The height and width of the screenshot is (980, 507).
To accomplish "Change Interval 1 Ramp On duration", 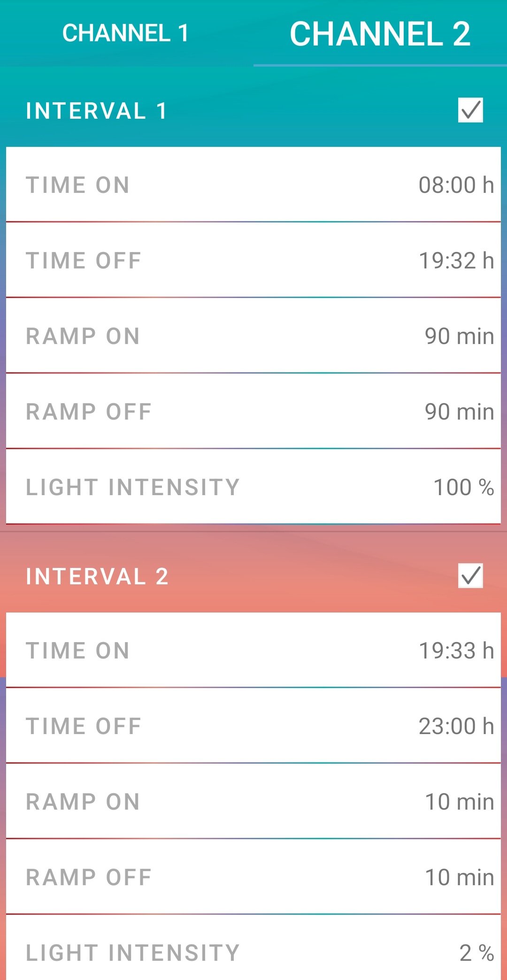I will [253, 336].
